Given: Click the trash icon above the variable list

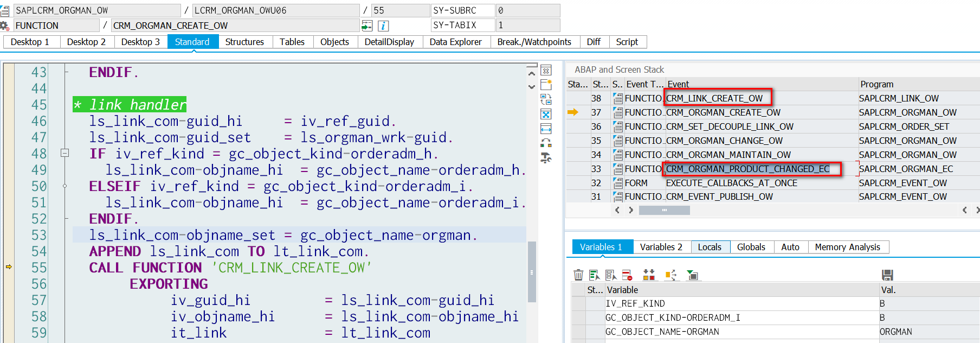Looking at the screenshot, I should click(x=578, y=275).
